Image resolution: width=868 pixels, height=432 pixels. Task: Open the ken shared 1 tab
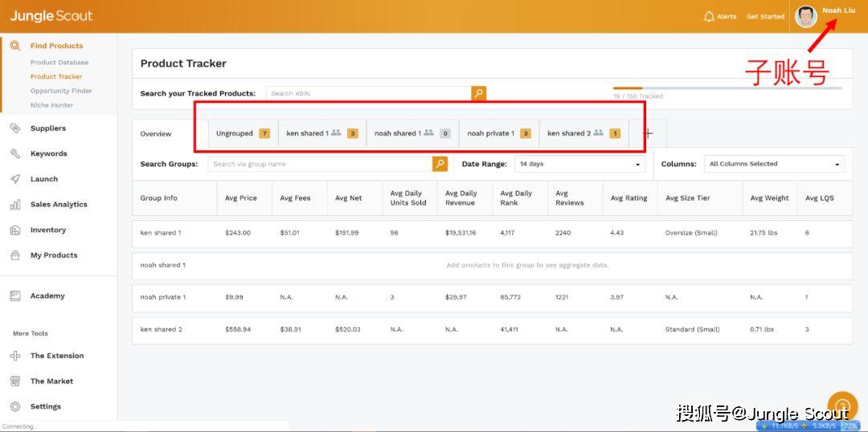point(322,133)
